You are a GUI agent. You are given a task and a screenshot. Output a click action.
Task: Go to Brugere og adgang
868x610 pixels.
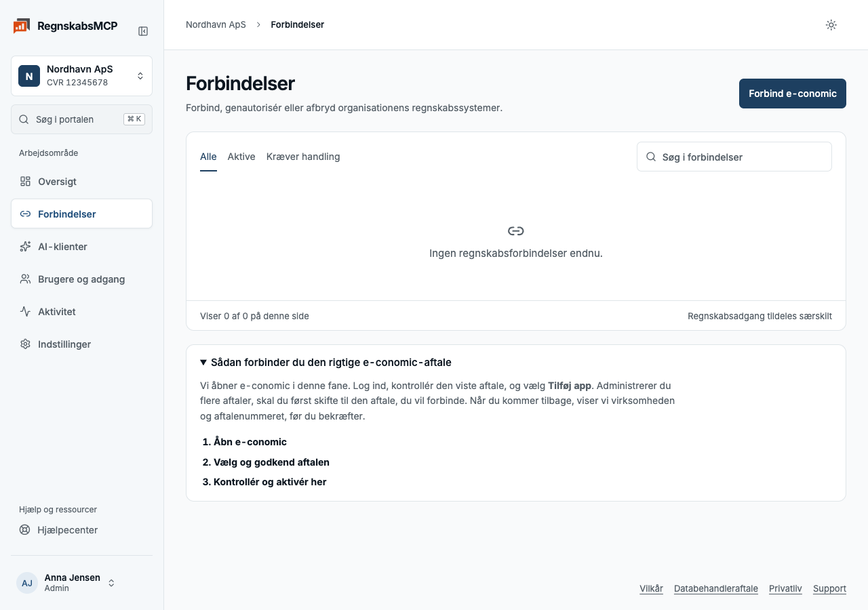[x=81, y=279]
